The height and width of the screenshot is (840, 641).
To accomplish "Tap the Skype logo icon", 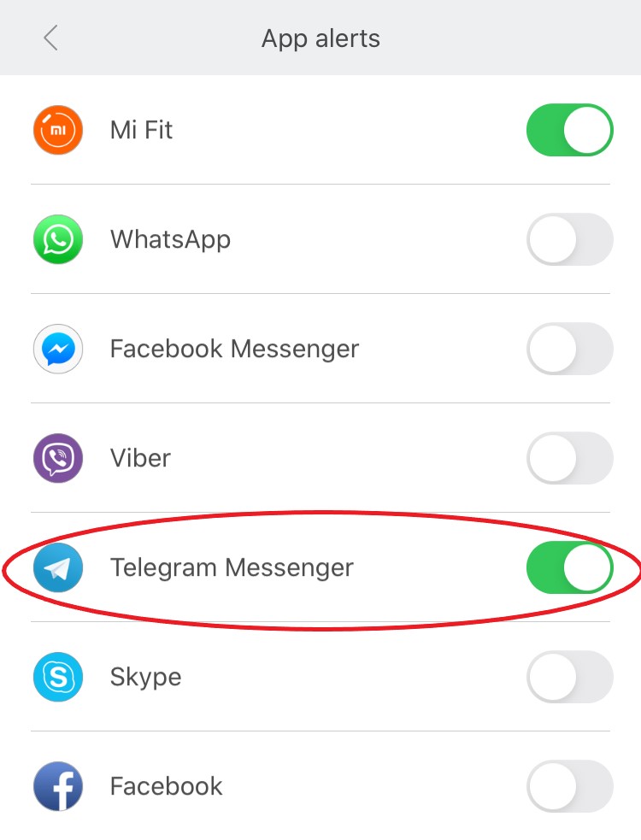I will click(58, 677).
